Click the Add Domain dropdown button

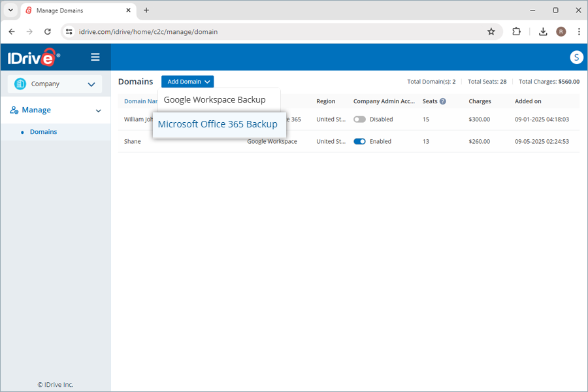point(188,82)
